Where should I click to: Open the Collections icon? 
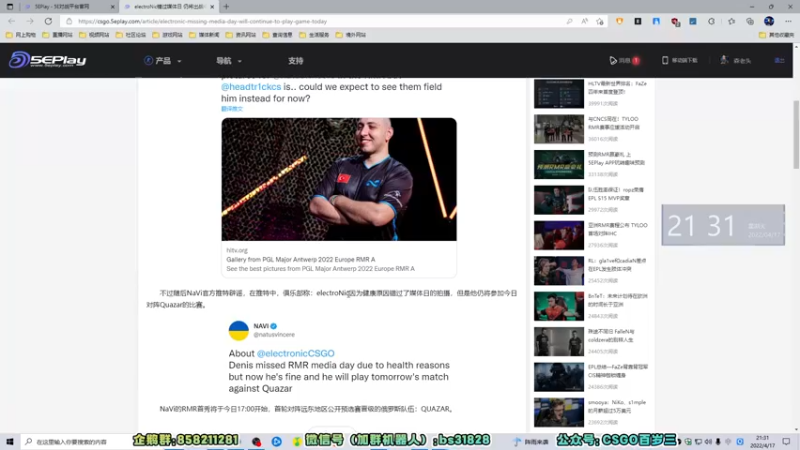click(750, 21)
